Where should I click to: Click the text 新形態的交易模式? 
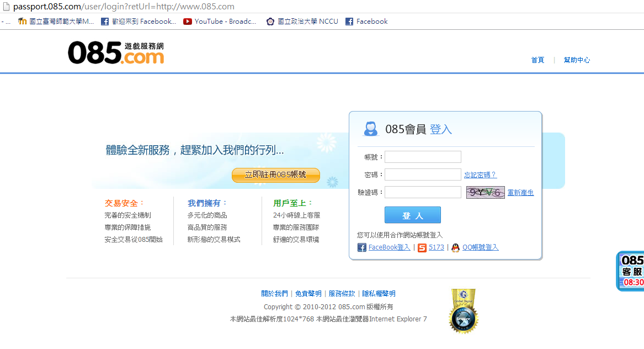tap(214, 240)
